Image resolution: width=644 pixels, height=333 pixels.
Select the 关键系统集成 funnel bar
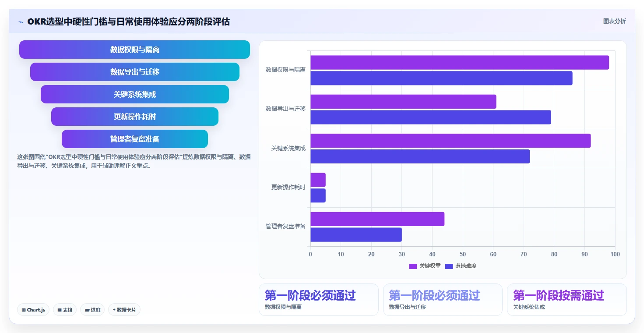coord(135,94)
